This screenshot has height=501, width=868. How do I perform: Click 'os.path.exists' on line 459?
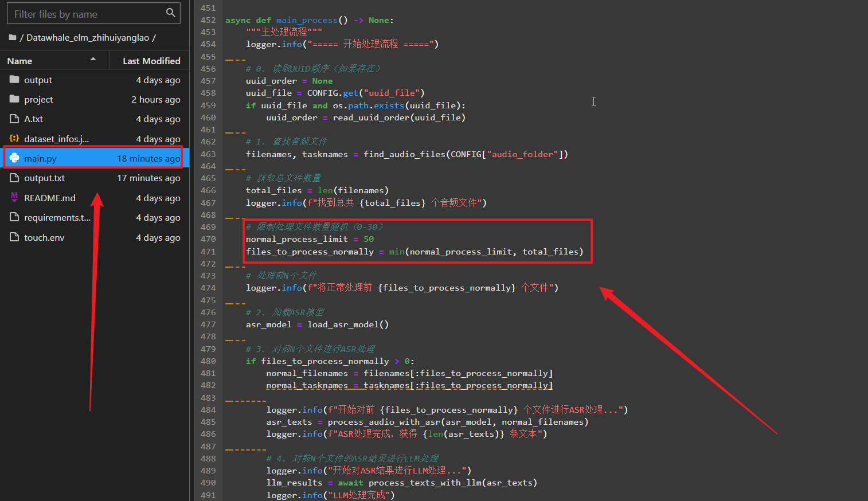click(x=369, y=105)
